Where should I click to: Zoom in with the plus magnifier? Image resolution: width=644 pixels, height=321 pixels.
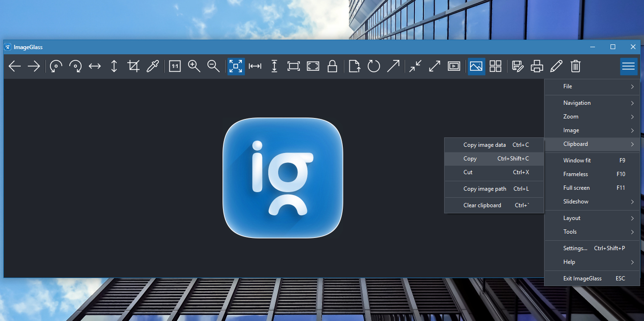[194, 67]
